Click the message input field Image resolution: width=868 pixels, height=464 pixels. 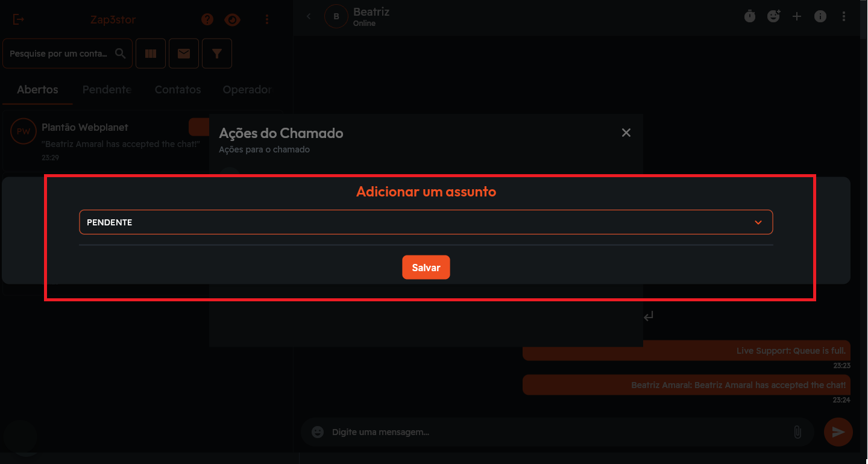click(x=555, y=432)
